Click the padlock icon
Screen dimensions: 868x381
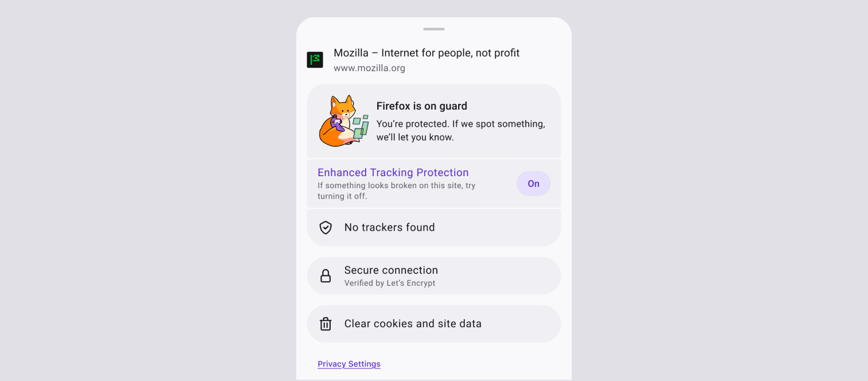325,276
